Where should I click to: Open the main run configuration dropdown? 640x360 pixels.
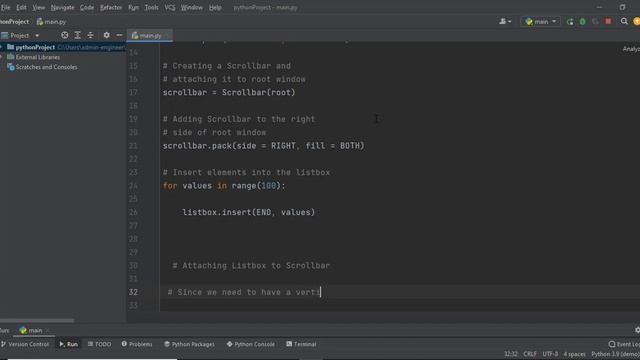click(540, 21)
